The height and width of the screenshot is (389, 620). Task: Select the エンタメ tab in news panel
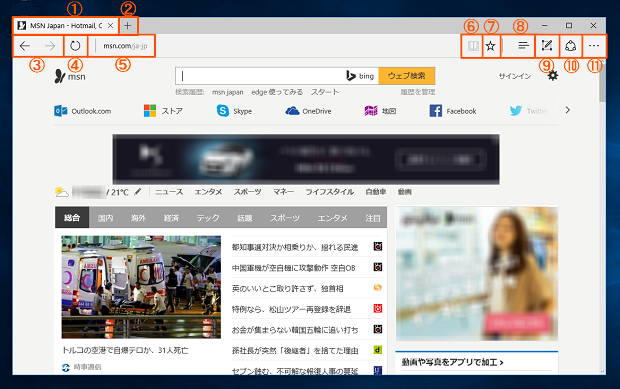point(332,218)
